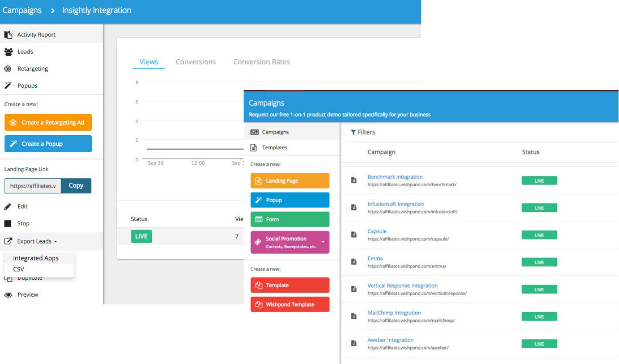Open the Vertical Response Integration campaign
The image size is (619, 364).
pos(403,286)
